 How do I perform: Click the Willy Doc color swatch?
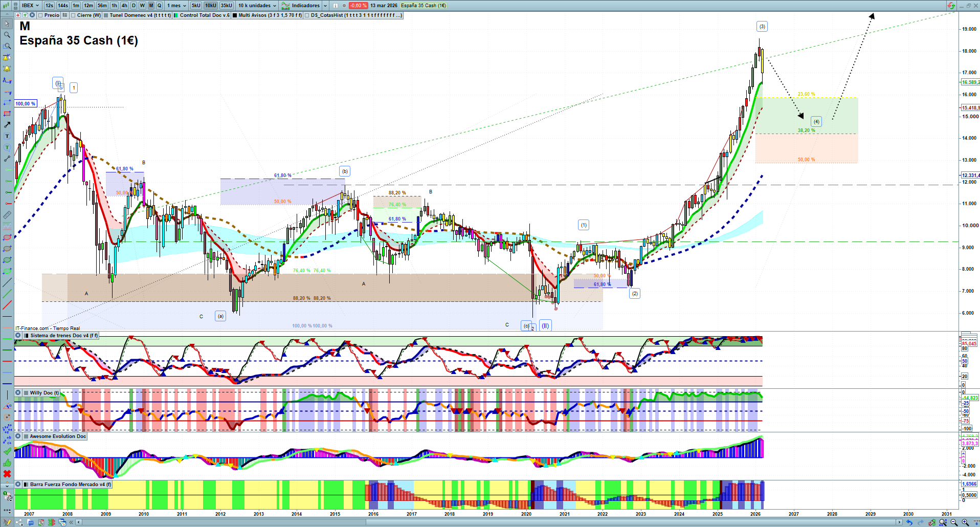(26, 393)
